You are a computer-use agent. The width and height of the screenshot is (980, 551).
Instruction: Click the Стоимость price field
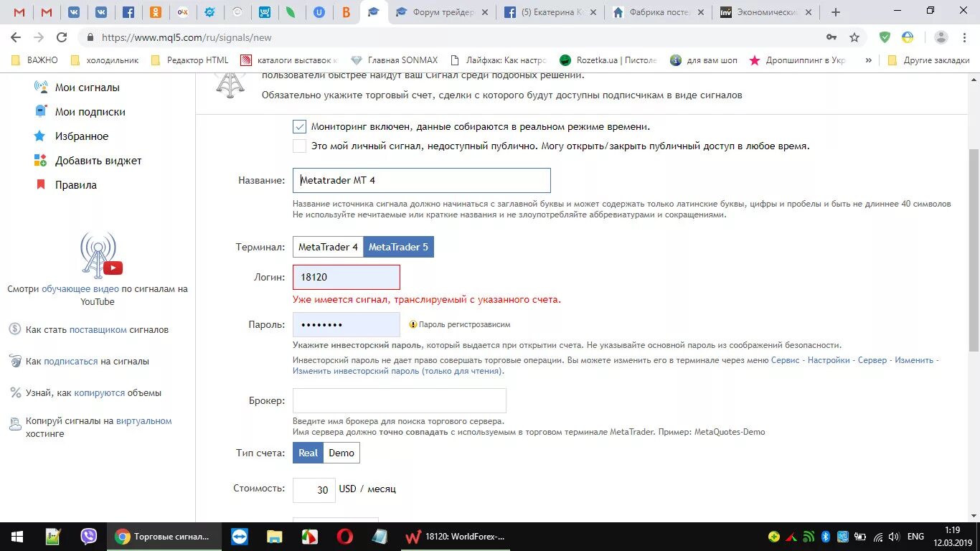tap(314, 490)
